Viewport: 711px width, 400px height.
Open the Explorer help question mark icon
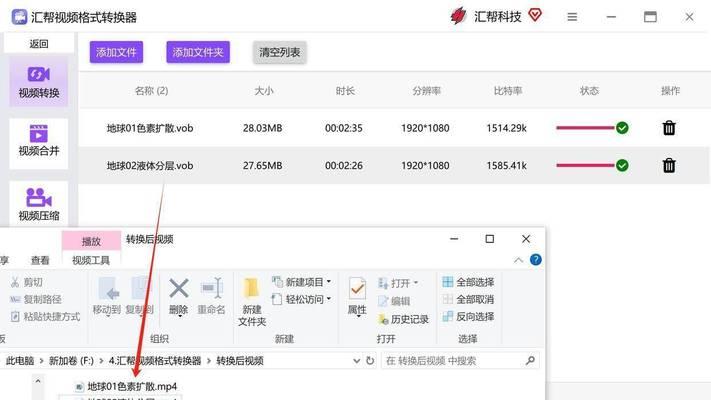(536, 260)
